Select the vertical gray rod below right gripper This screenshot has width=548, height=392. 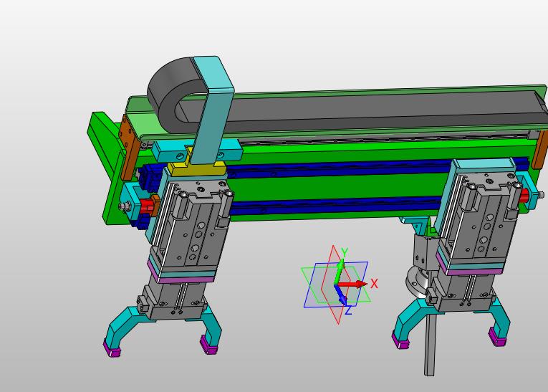tap(430, 345)
